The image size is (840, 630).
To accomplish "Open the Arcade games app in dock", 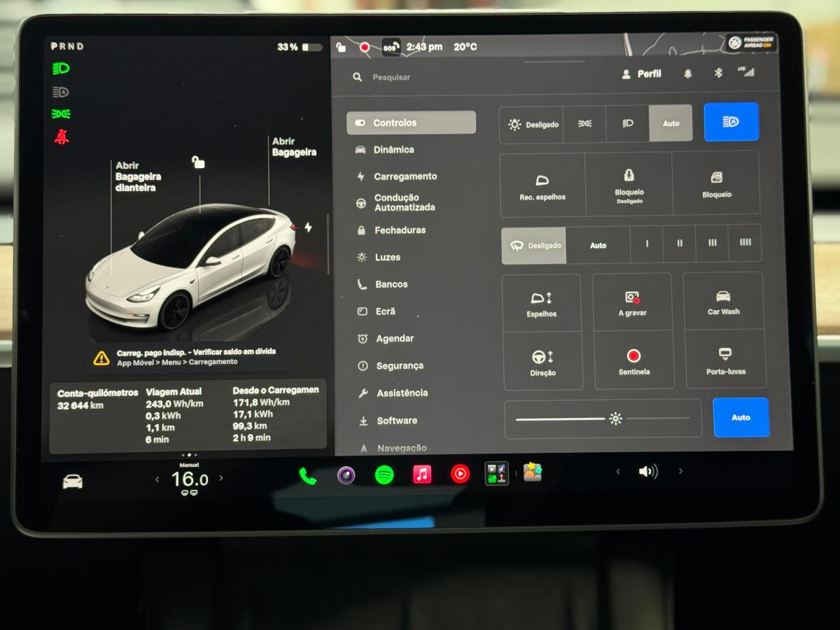I will coord(497,473).
